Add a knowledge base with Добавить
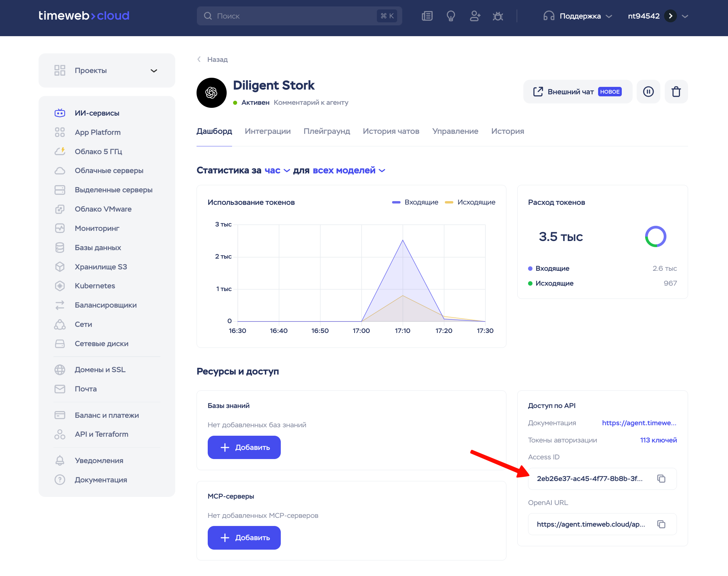Viewport: 728px width, 576px height. tap(244, 448)
